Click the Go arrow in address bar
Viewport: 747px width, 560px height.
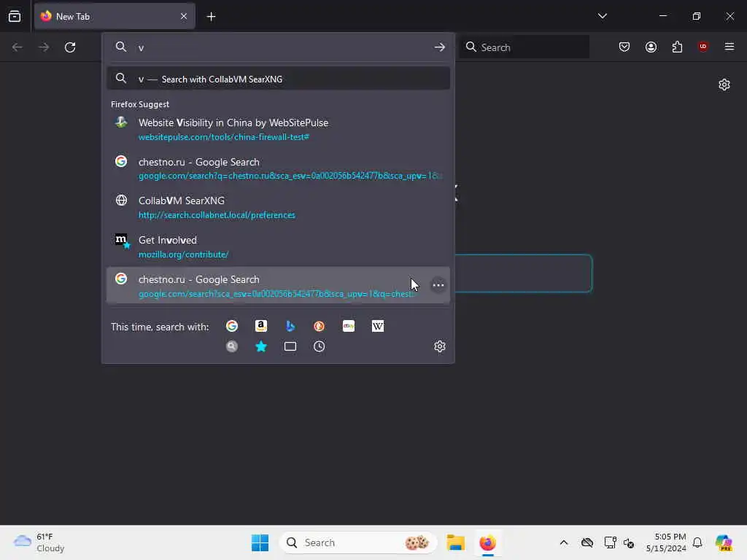[440, 47]
